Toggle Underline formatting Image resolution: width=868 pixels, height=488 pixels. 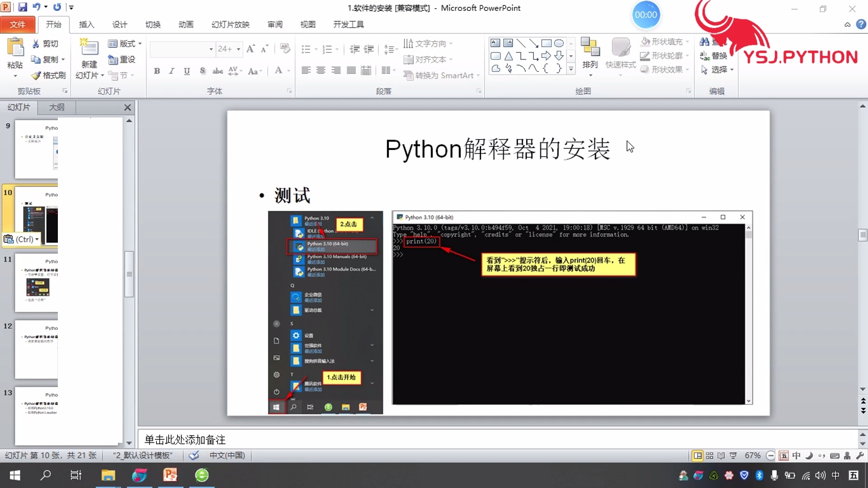click(187, 71)
